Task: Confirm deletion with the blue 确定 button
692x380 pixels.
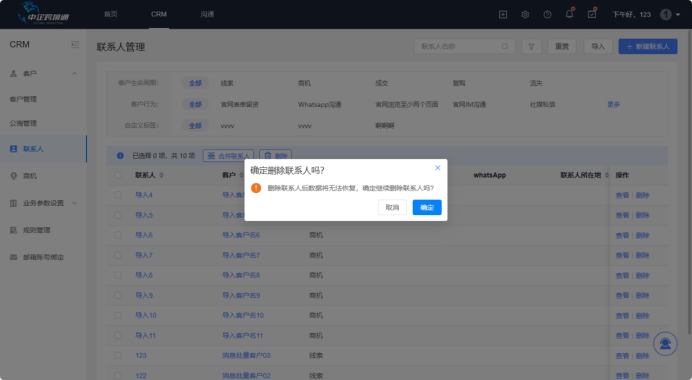Action: coord(427,207)
